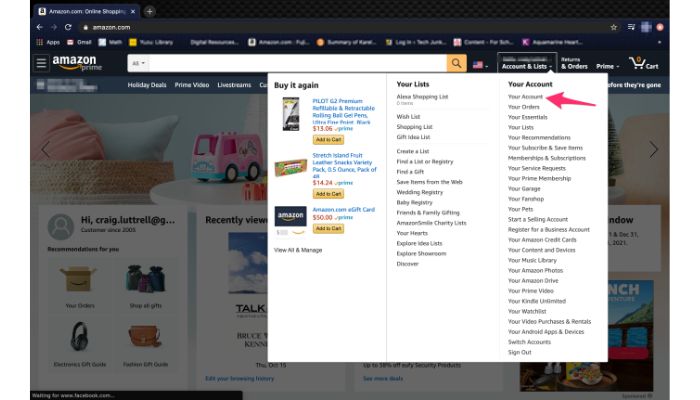Open Holiday Deals in the nav bar
Viewport: 700px width, 400px height.
click(147, 85)
